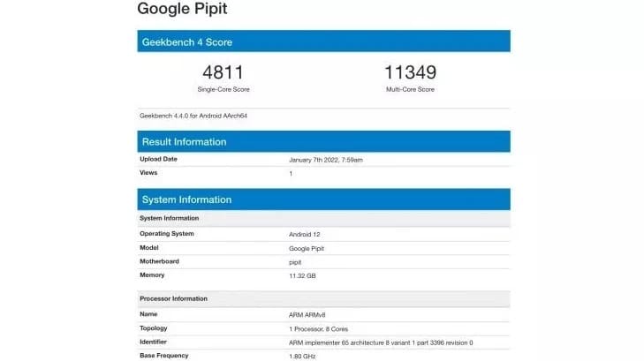Select the Android 12 value
The height and width of the screenshot is (361, 644).
[305, 235]
